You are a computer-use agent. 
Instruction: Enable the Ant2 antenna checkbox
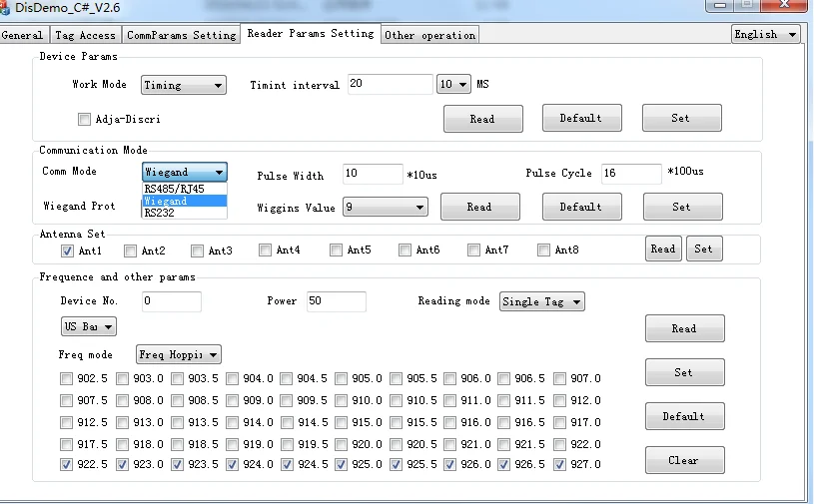pos(130,251)
